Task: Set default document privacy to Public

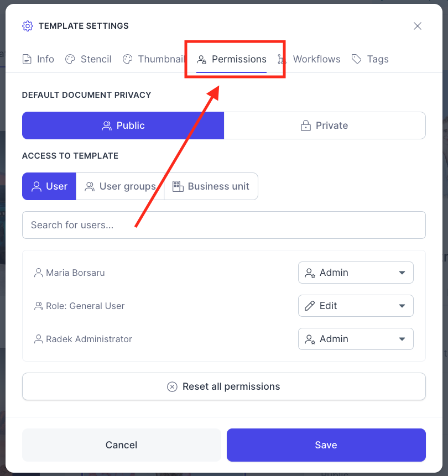Action: [123, 125]
